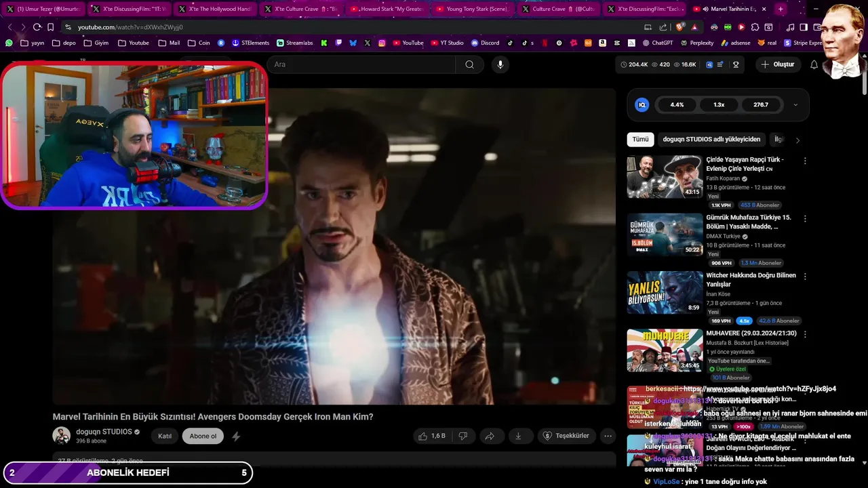Open the Netflix bookmark icon

pos(545,43)
